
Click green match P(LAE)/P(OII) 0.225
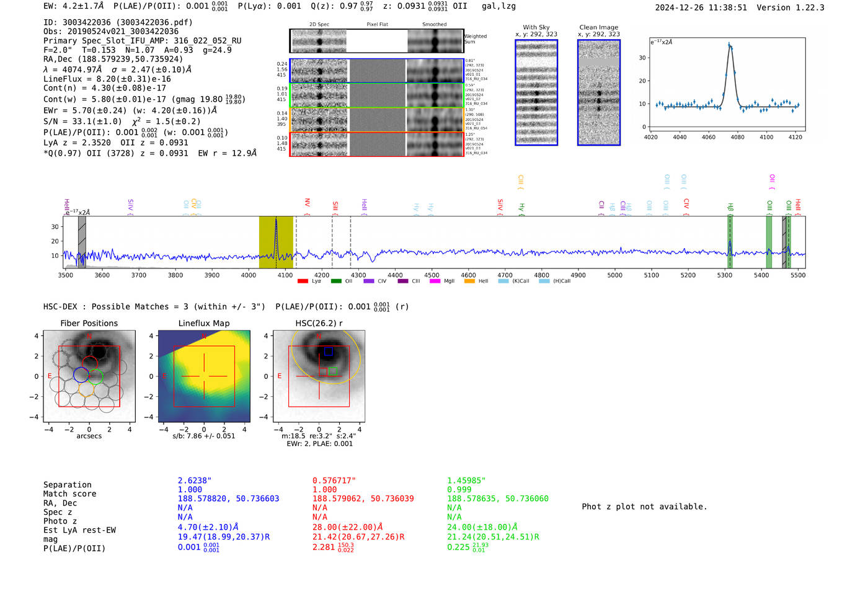tap(468, 547)
